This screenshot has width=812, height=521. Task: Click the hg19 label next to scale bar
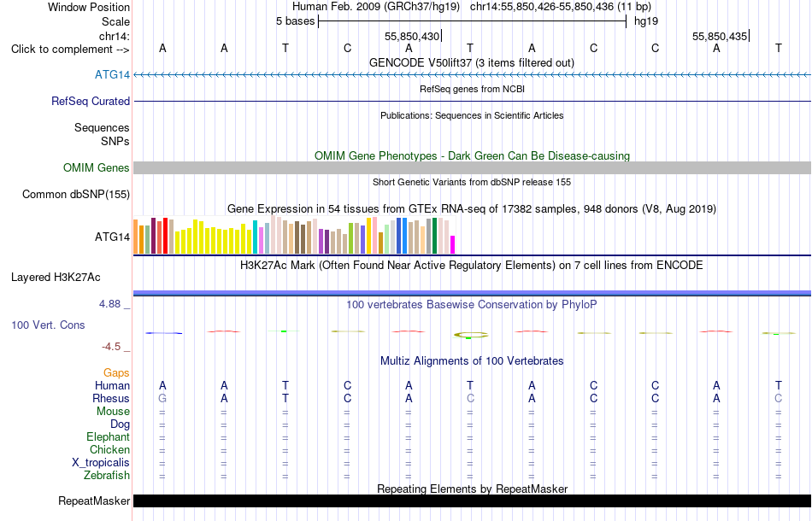(646, 21)
